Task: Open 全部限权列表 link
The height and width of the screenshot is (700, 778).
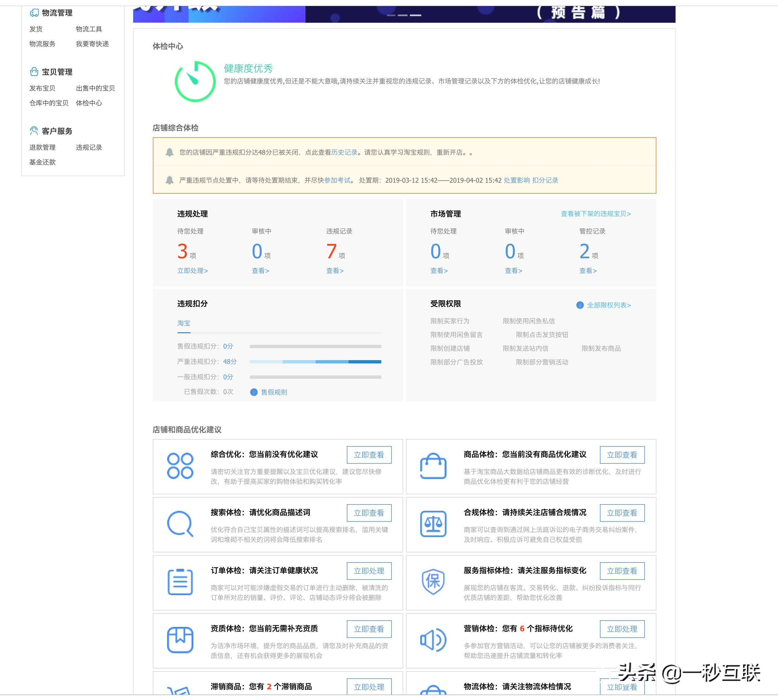Action: tap(608, 305)
